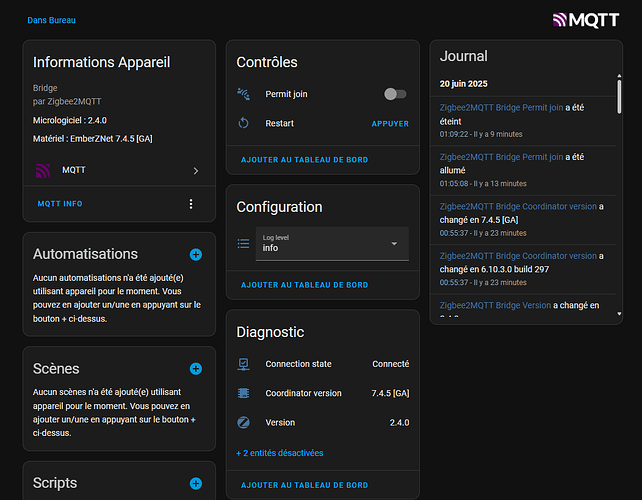Image resolution: width=642 pixels, height=500 pixels.
Task: Click the Coordinator version chip icon
Action: coord(243,393)
